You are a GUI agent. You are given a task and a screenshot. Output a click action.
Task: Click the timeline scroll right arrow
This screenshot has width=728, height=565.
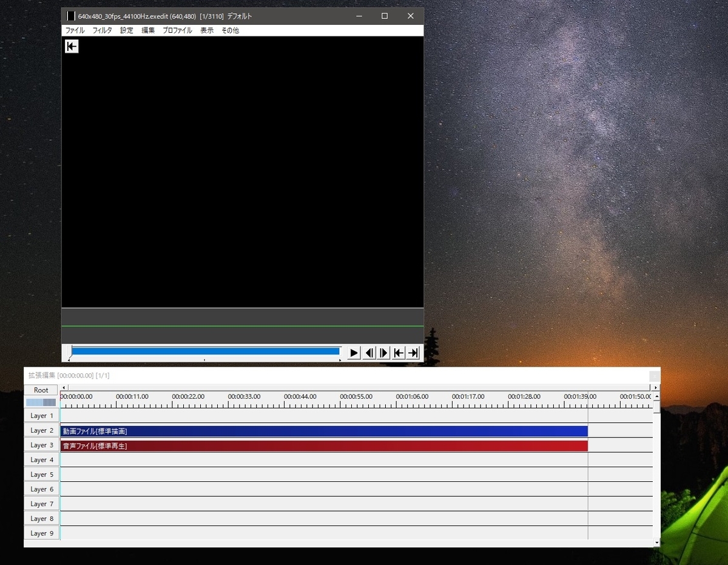[x=655, y=387]
